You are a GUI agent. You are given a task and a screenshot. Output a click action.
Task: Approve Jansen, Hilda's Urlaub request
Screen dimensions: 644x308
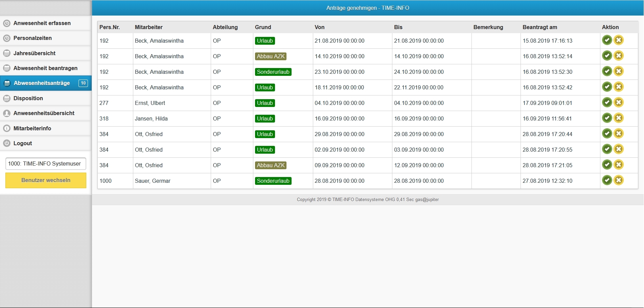tap(607, 118)
